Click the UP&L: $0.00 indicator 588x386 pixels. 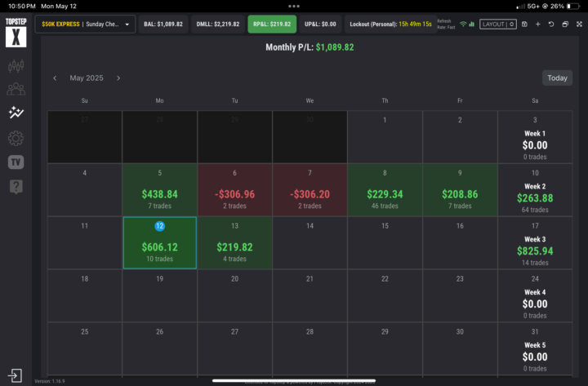point(320,24)
